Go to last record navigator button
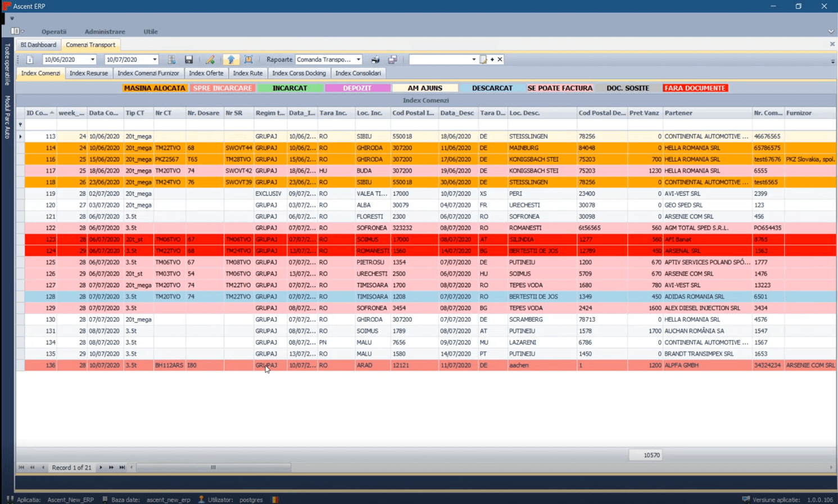 [x=122, y=467]
